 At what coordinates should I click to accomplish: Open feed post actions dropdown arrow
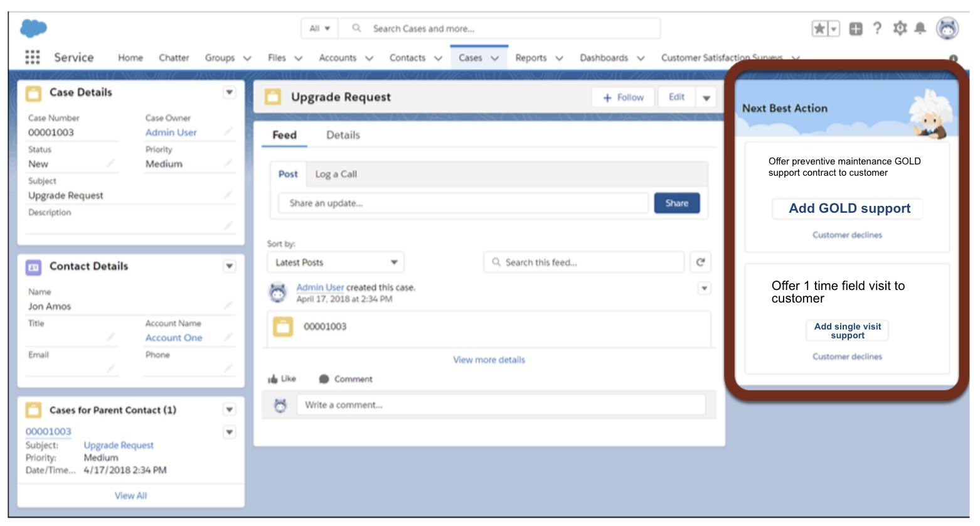tap(705, 288)
